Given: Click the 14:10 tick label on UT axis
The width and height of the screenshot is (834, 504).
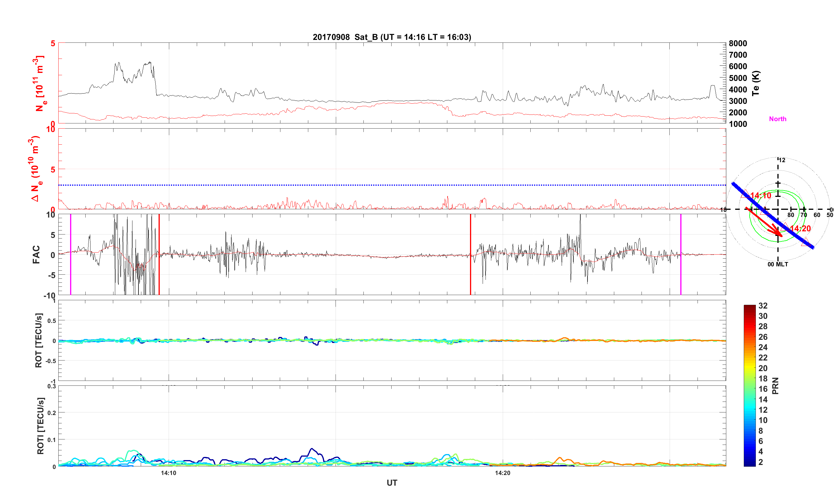Looking at the screenshot, I should click(x=168, y=473).
